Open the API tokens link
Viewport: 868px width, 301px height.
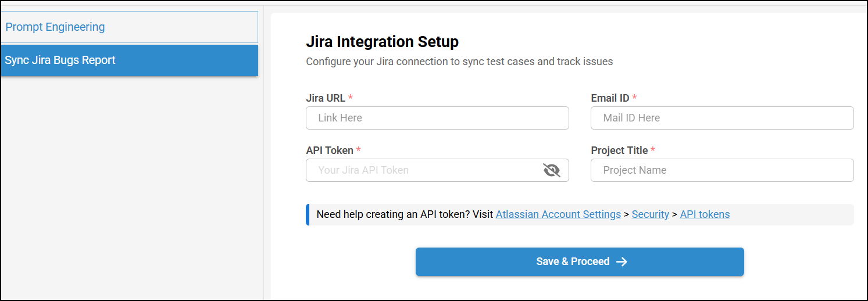click(705, 214)
